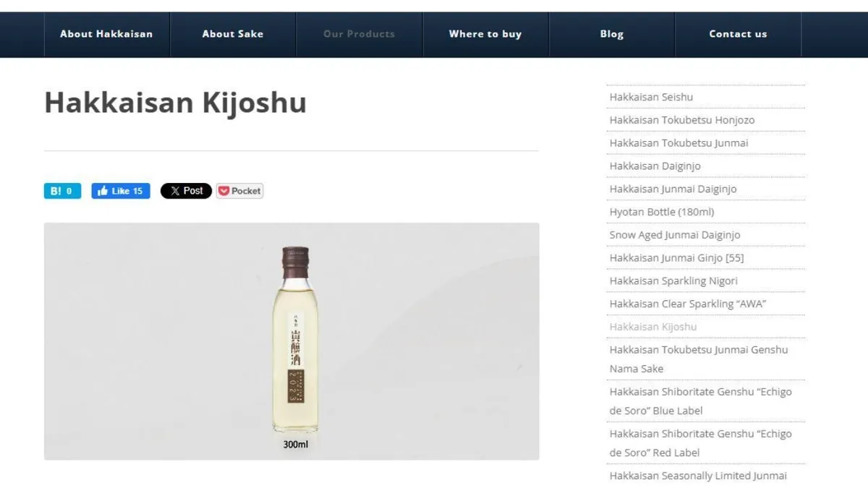Select the Our Products nav item
Screen dimensions: 868x488
pos(359,34)
